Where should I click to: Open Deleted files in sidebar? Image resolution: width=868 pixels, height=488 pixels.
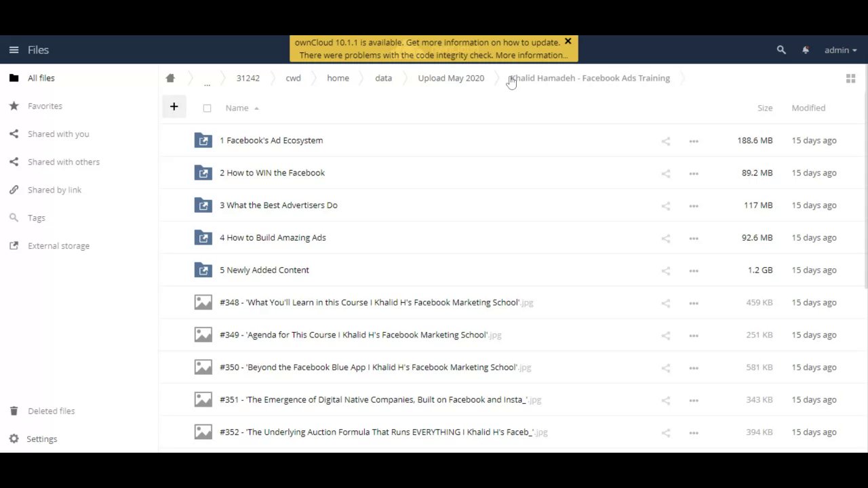click(x=51, y=411)
